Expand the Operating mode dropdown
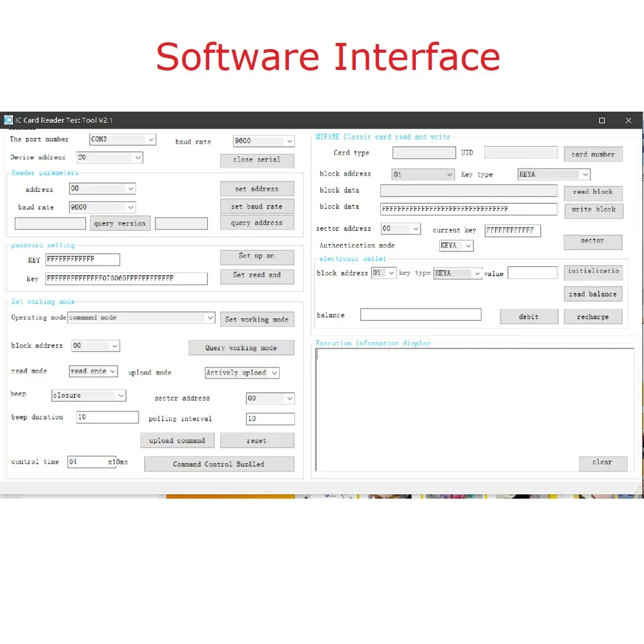This screenshot has height=644, width=644. click(210, 318)
